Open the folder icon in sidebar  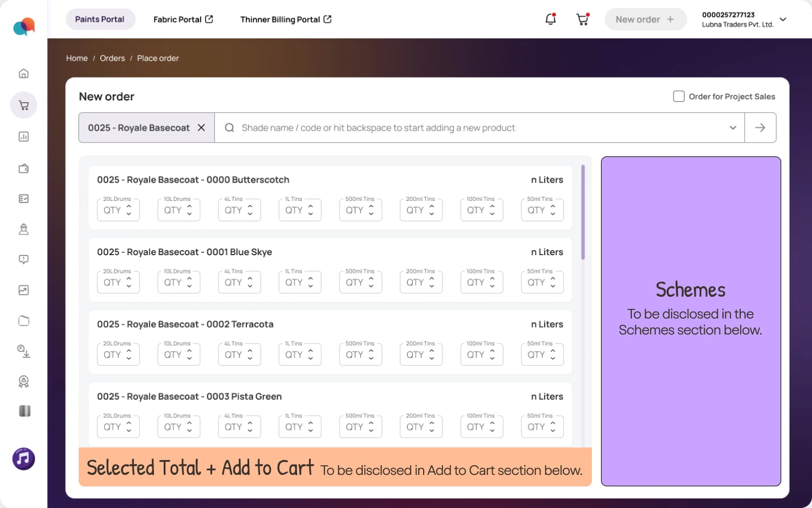coord(23,320)
